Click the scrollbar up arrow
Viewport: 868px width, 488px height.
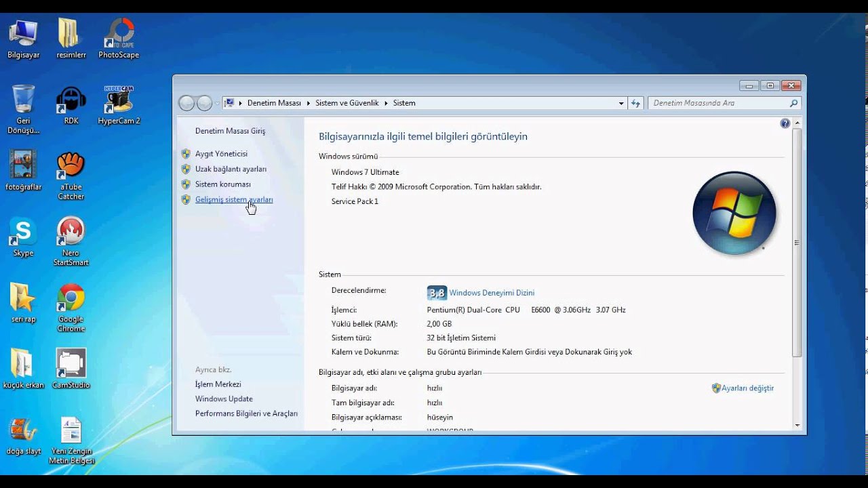tap(797, 123)
